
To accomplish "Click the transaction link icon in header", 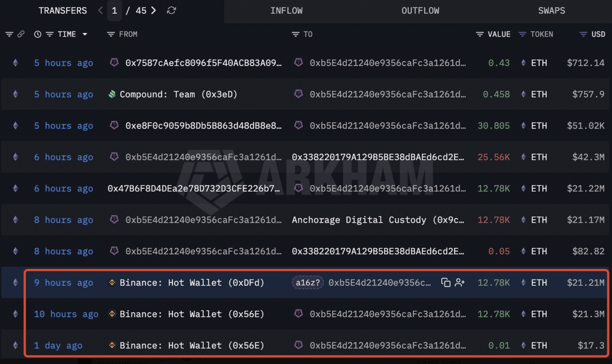I will (x=21, y=34).
